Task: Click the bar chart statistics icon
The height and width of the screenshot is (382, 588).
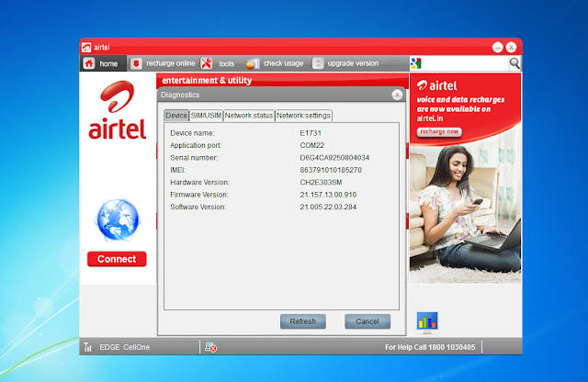Action: [x=426, y=322]
